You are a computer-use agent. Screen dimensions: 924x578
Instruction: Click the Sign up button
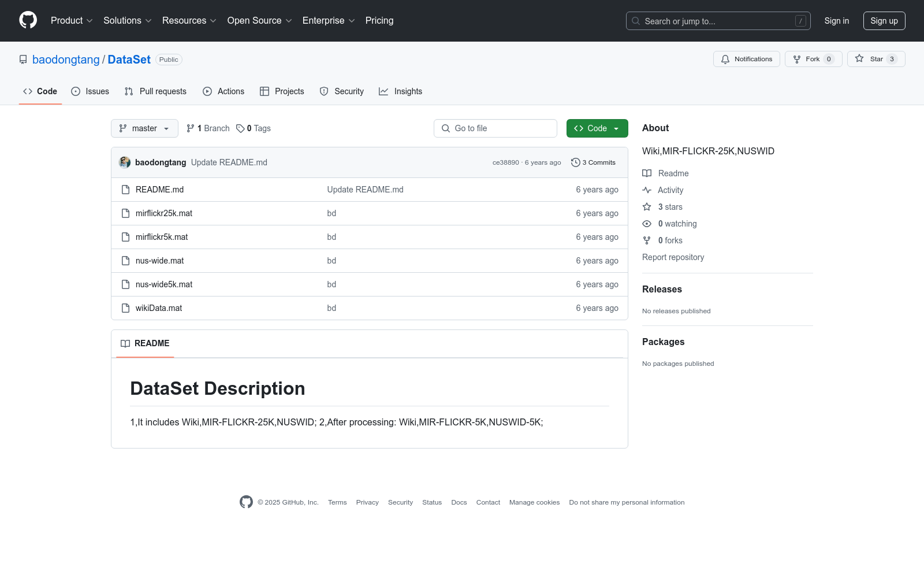884,21
